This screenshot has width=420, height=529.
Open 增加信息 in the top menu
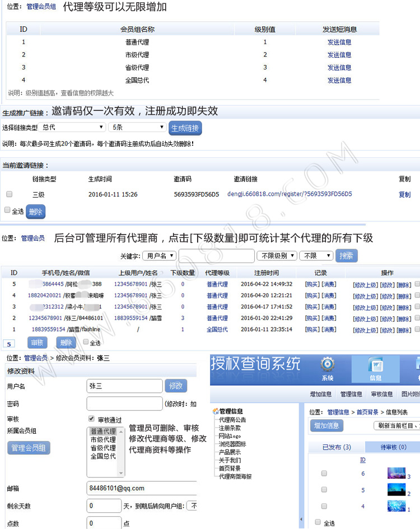pos(320,394)
